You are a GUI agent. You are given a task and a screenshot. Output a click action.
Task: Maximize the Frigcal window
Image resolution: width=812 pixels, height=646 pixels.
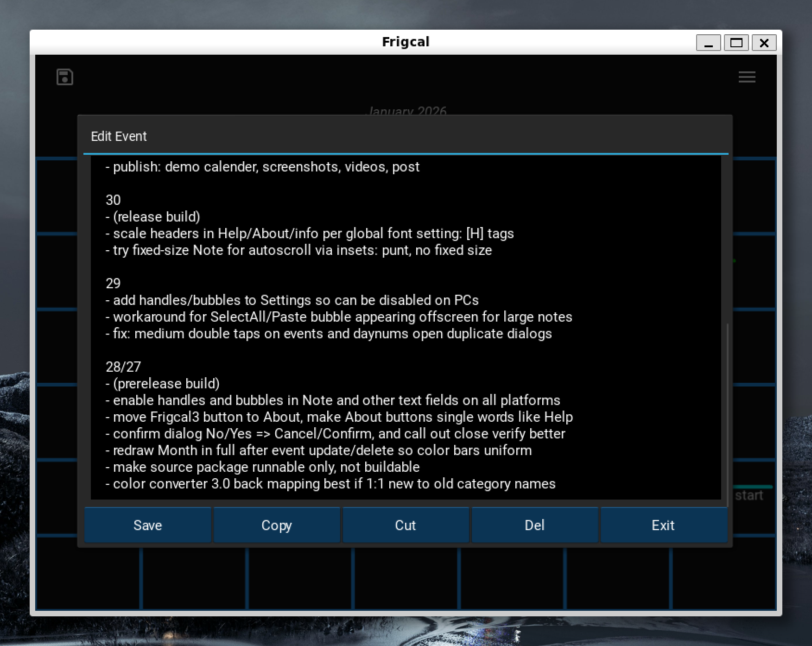[736, 43]
